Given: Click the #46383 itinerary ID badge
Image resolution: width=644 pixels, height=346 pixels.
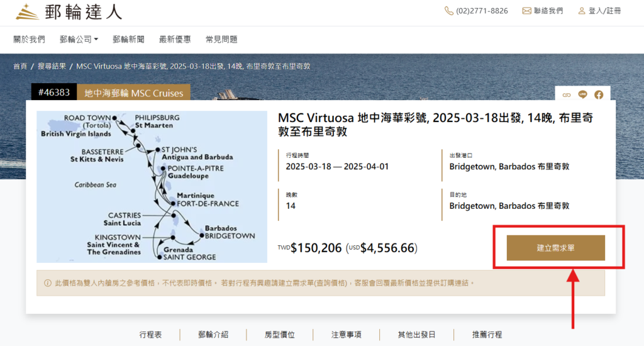Looking at the screenshot, I should [x=54, y=92].
